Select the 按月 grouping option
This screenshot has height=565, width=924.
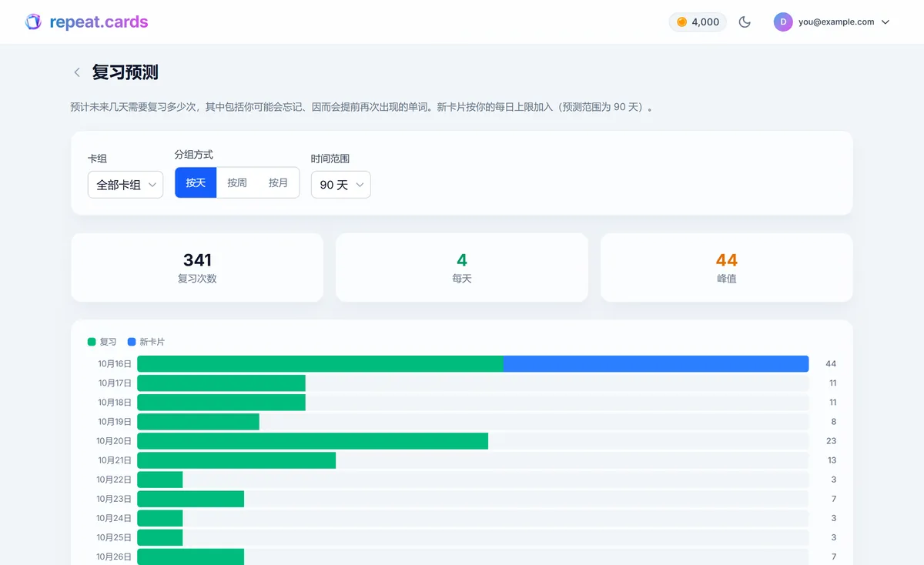278,182
